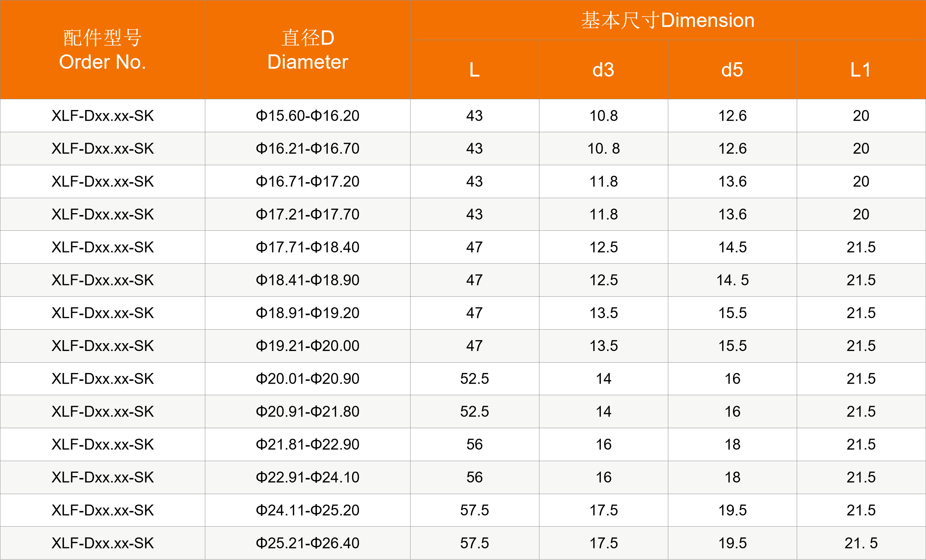The width and height of the screenshot is (926, 560).
Task: Click the L1 column header
Action: pyautogui.click(x=860, y=70)
